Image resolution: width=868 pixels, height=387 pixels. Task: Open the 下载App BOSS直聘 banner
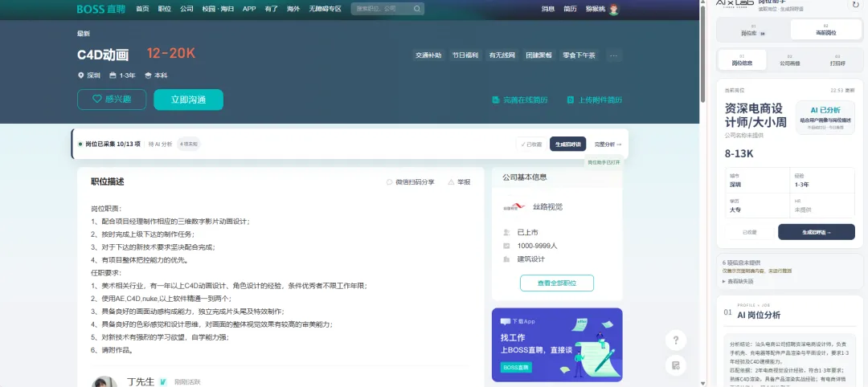tap(557, 345)
